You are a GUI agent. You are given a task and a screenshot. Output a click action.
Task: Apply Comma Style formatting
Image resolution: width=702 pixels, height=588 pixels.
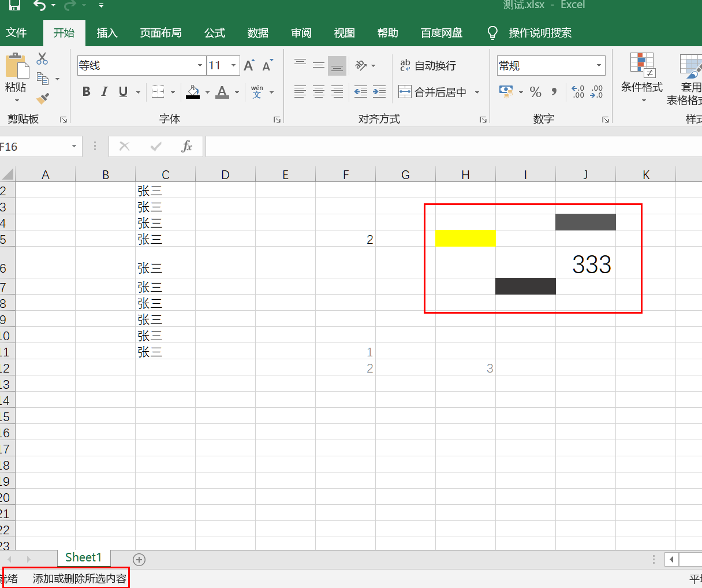click(x=554, y=92)
